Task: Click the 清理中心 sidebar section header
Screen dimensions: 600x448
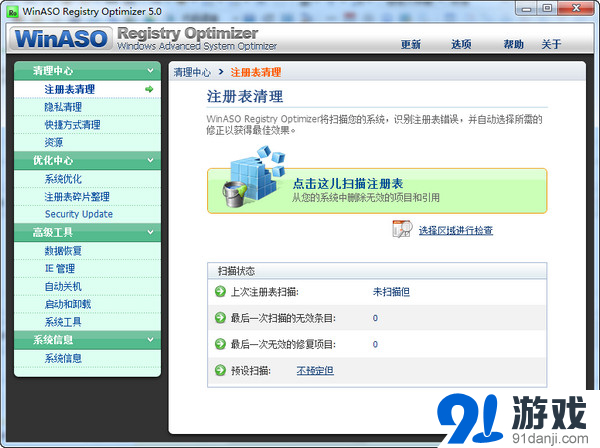Action: 88,71
